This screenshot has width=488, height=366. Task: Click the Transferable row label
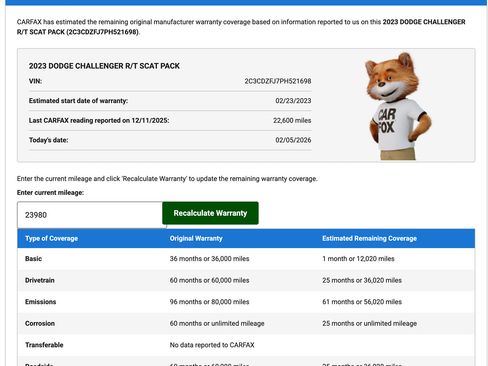click(x=44, y=345)
